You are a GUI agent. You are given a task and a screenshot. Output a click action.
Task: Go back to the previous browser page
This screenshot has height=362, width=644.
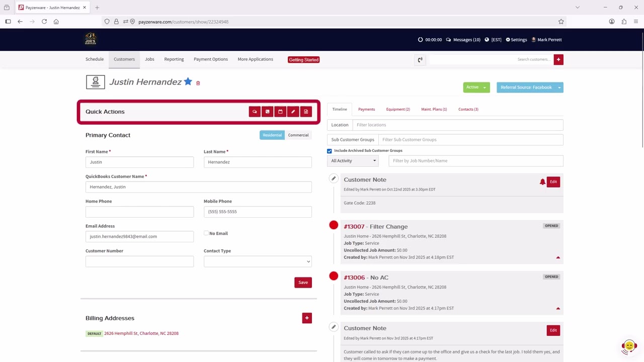tap(20, 22)
